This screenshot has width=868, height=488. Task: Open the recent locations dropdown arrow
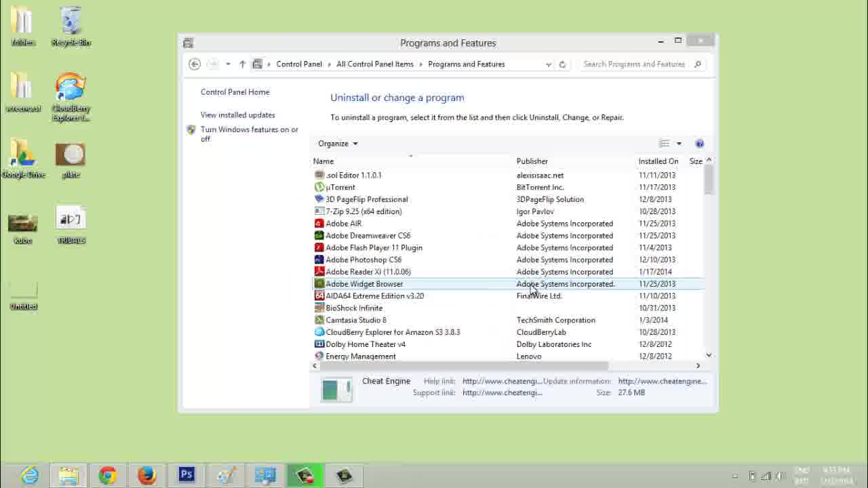(228, 64)
